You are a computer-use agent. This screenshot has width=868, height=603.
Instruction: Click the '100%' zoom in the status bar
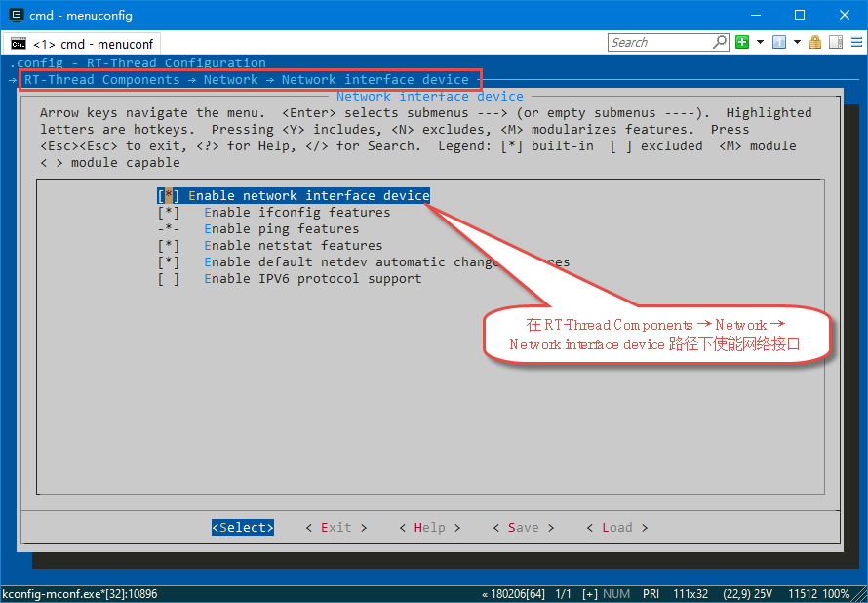[837, 594]
